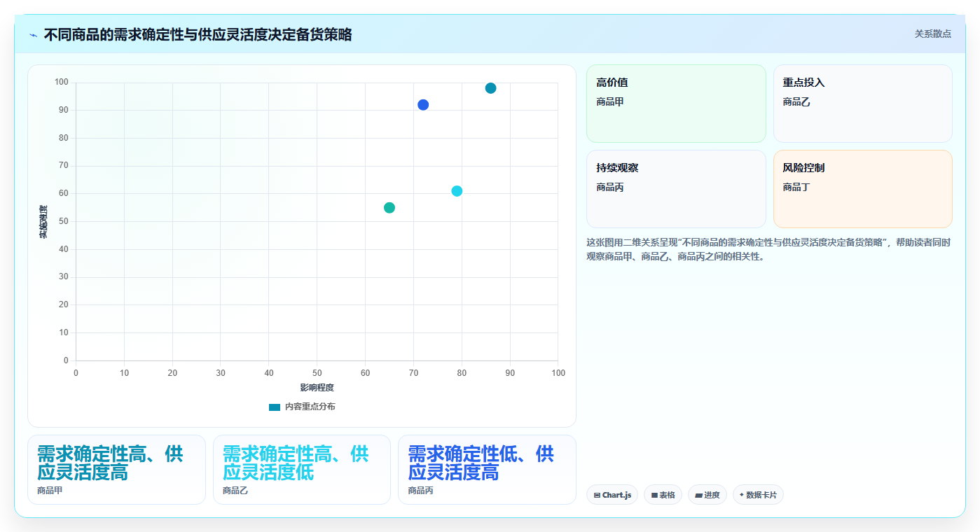
Task: Click the y-axis tick label 100
Action: click(x=62, y=83)
